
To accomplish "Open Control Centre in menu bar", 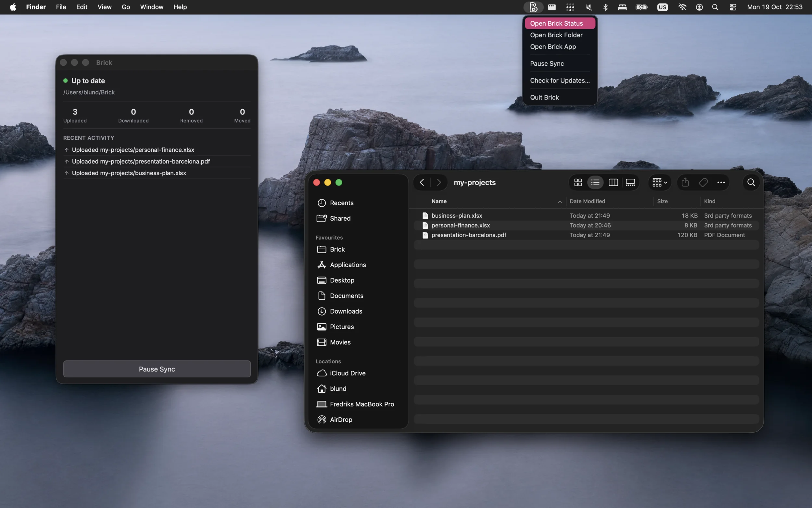I will [x=733, y=7].
